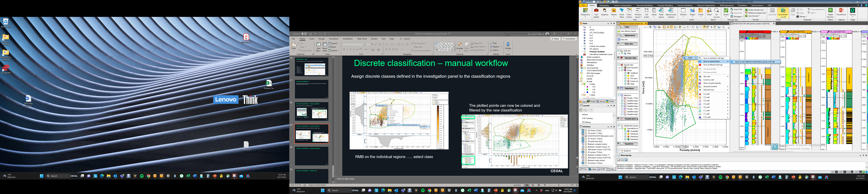Toggle the Sand facies checkbox

coord(625,76)
